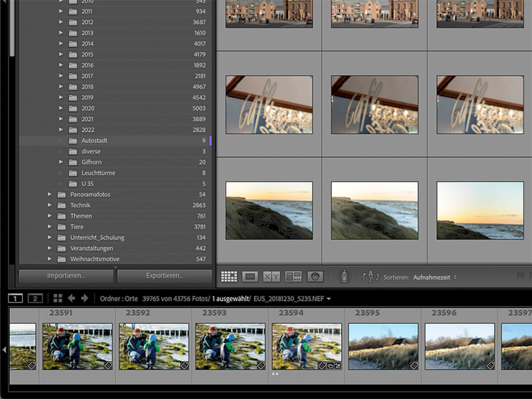This screenshot has width=532, height=399.
Task: Click the two-star rating under photo 23594
Action: point(275,374)
